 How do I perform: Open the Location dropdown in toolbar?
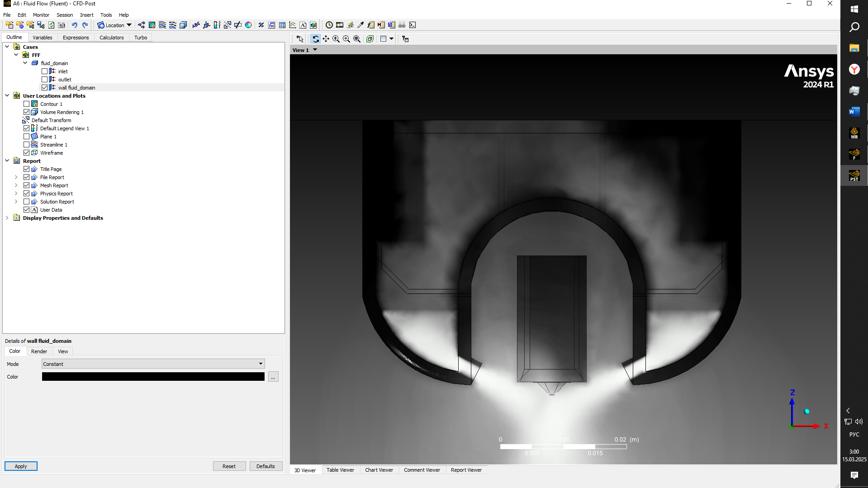click(114, 25)
